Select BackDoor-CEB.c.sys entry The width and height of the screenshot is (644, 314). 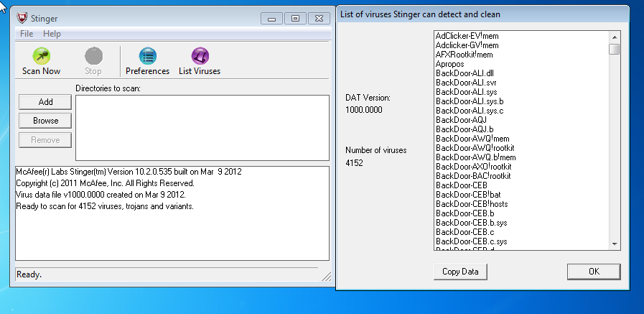click(x=472, y=241)
